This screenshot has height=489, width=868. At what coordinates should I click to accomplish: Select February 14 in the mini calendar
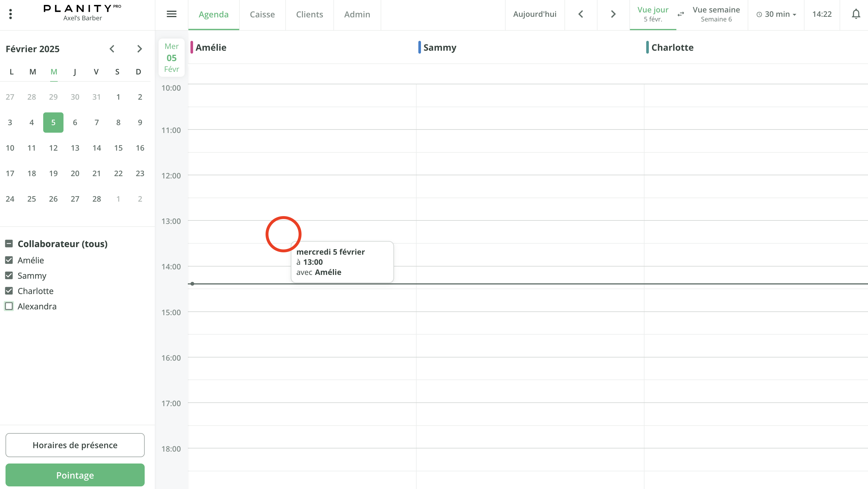(x=97, y=148)
